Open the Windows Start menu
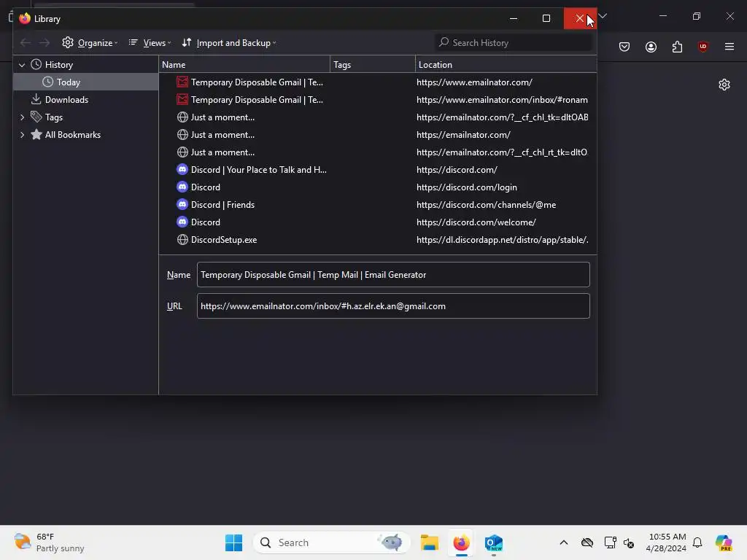The width and height of the screenshot is (747, 560). (x=234, y=542)
